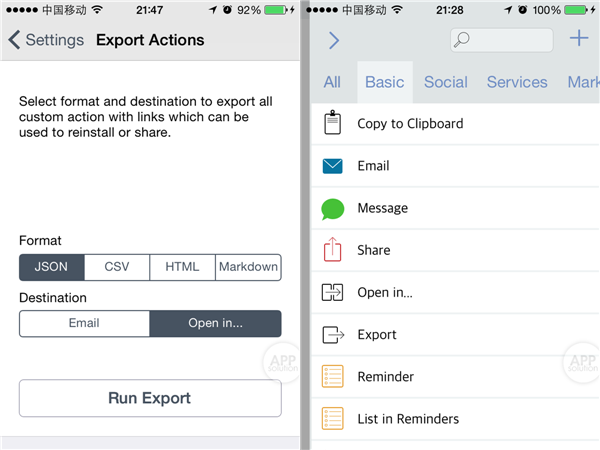This screenshot has height=450, width=600.
Task: Tap the green Message bubble icon
Action: (x=332, y=209)
